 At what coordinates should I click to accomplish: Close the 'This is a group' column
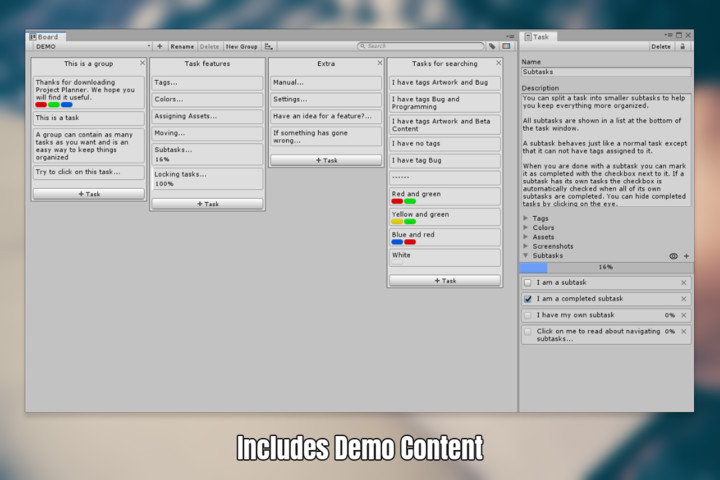click(x=142, y=63)
